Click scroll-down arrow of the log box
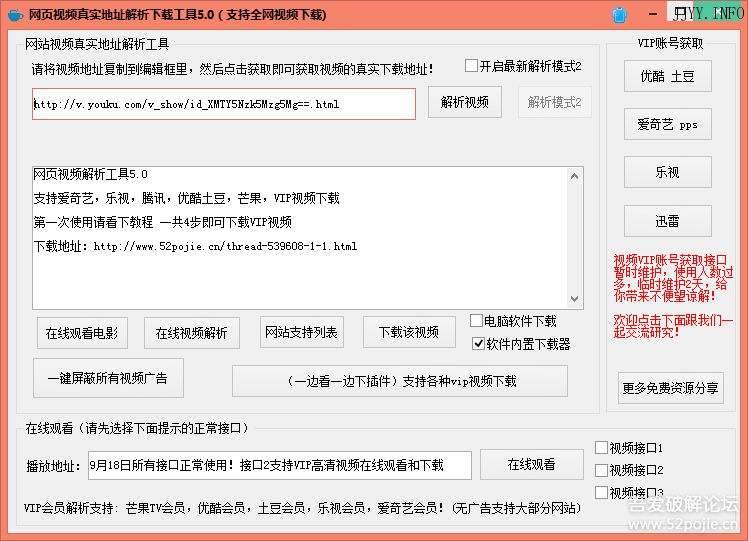Image resolution: width=748 pixels, height=541 pixels. pos(574,299)
